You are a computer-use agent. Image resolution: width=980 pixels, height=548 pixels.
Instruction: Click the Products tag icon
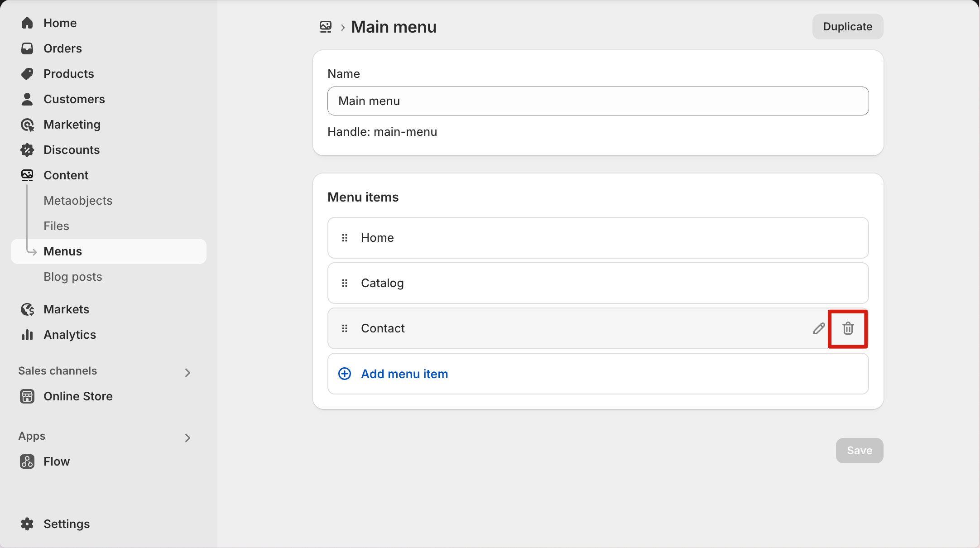click(27, 74)
